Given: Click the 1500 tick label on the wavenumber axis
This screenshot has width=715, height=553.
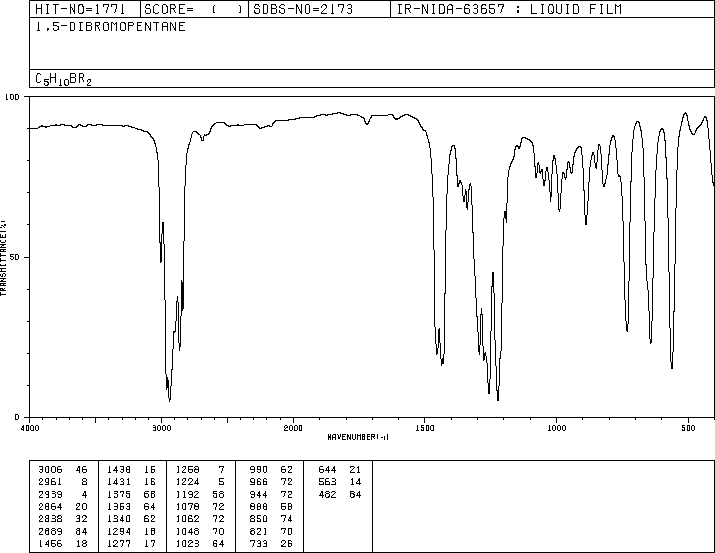Looking at the screenshot, I should [x=425, y=428].
